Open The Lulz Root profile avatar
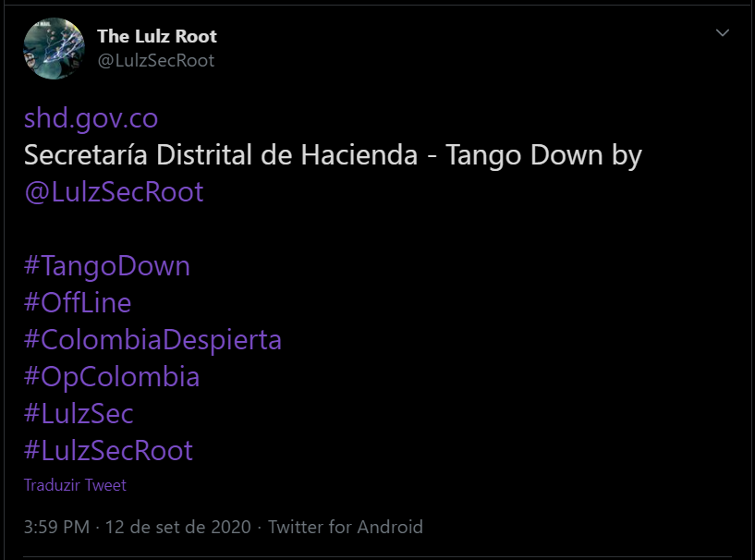 coord(54,48)
